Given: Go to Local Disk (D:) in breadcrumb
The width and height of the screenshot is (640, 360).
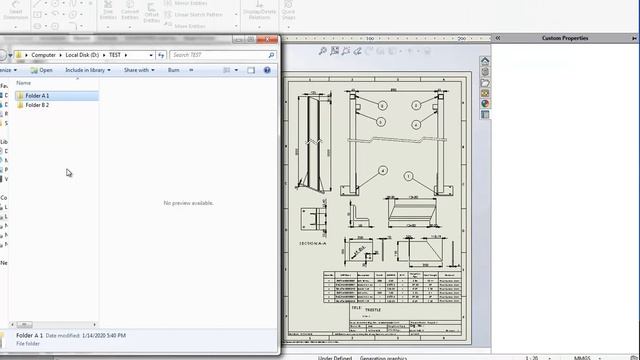Looking at the screenshot, I should (x=82, y=55).
